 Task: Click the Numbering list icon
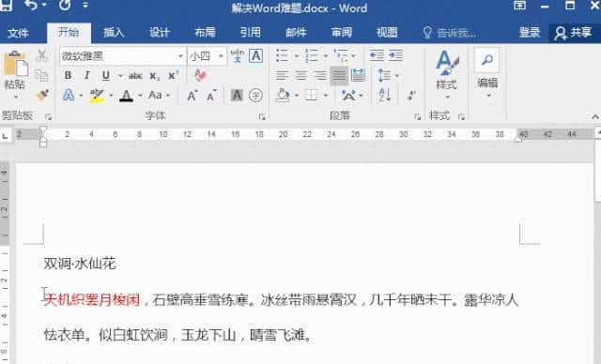pos(311,56)
